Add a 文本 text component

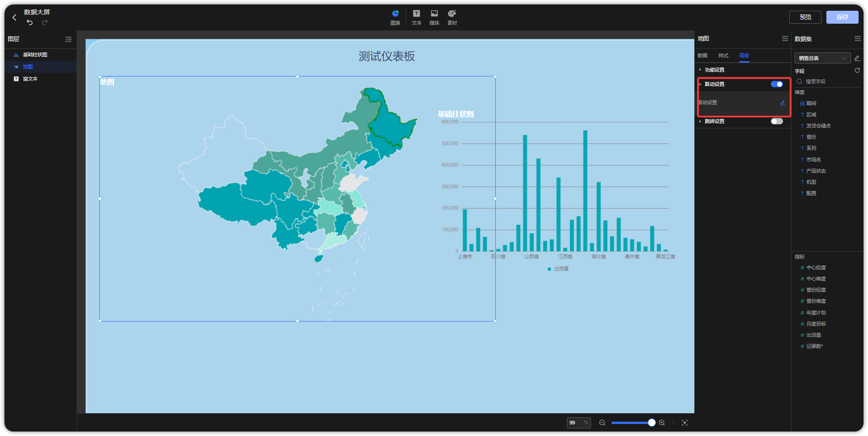pos(417,17)
